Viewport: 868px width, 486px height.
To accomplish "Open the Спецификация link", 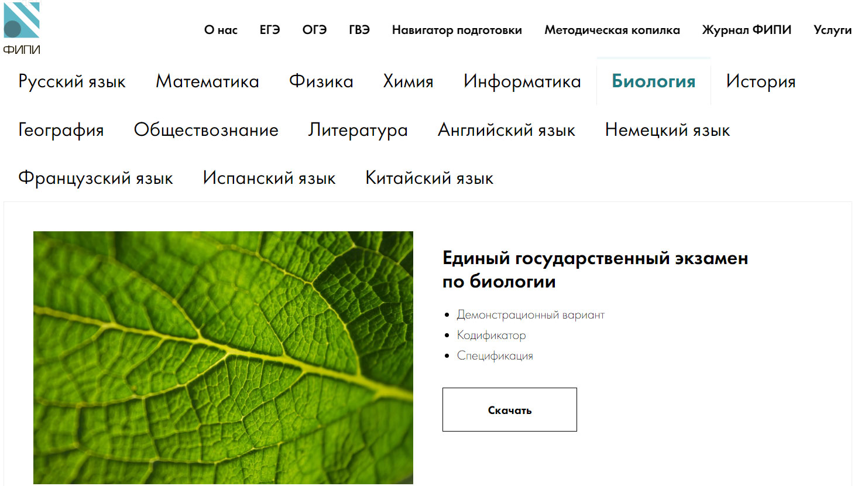I will point(495,356).
